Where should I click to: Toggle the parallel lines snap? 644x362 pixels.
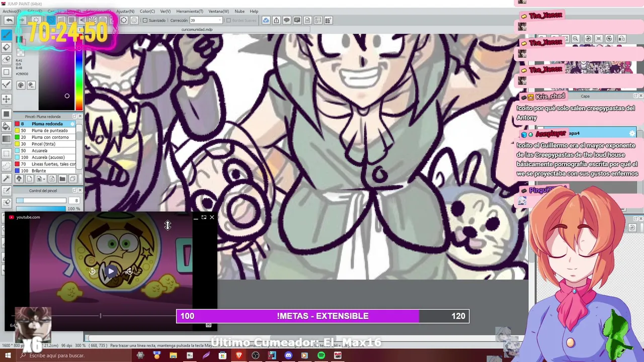(61, 20)
